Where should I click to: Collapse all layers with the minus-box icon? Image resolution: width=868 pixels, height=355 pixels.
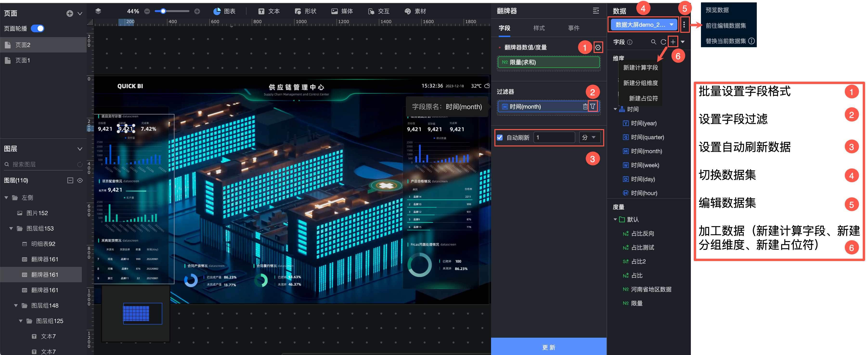pyautogui.click(x=70, y=180)
